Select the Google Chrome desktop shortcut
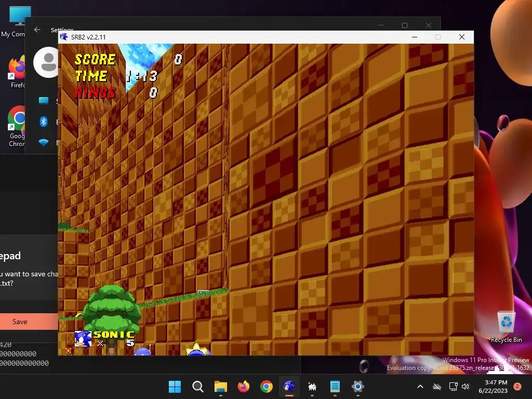Image resolution: width=532 pixels, height=399 pixels. click(16, 127)
